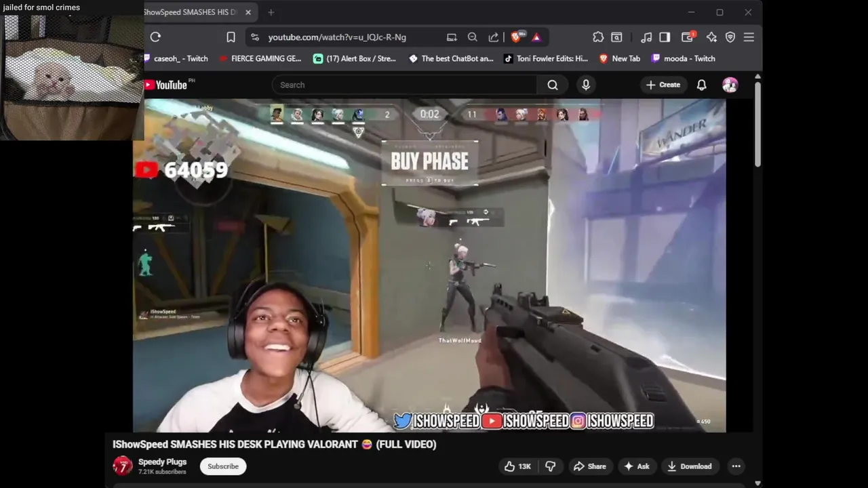Click the YouTube Search field

[404, 85]
